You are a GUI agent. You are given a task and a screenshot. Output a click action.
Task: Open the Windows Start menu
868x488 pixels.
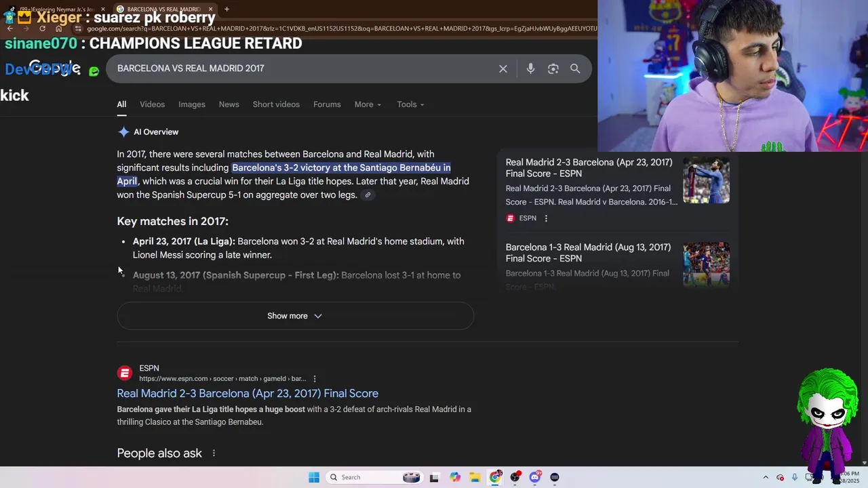click(314, 477)
